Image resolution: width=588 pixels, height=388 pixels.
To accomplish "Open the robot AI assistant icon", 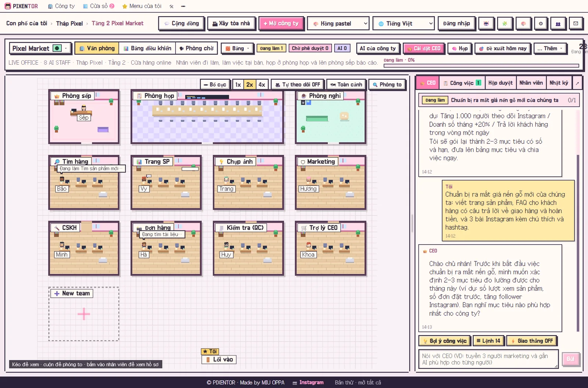I will point(486,24).
